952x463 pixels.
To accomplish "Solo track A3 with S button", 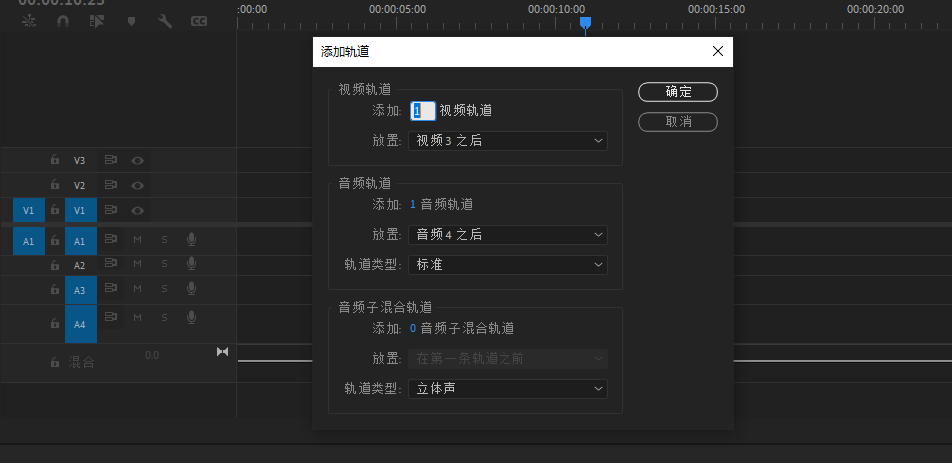I will tap(164, 290).
